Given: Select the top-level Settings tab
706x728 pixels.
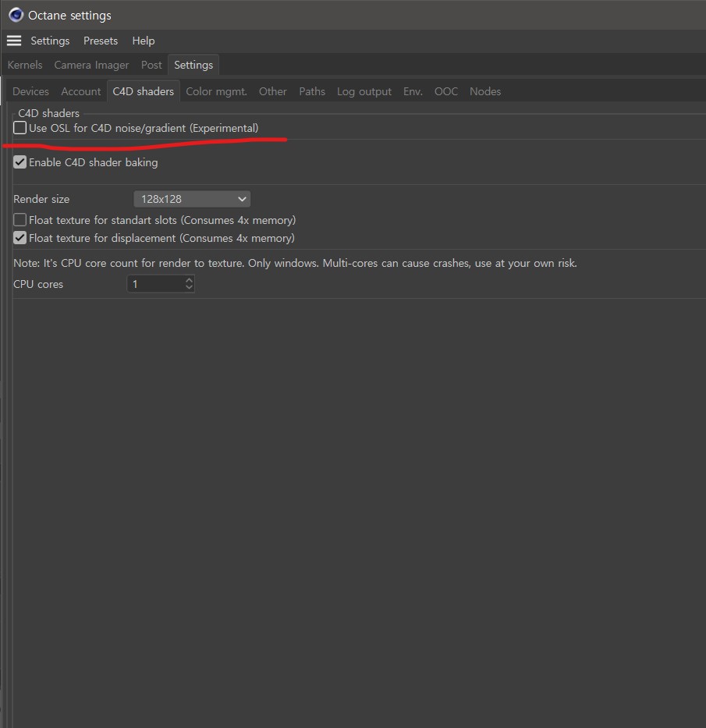Looking at the screenshot, I should point(193,65).
